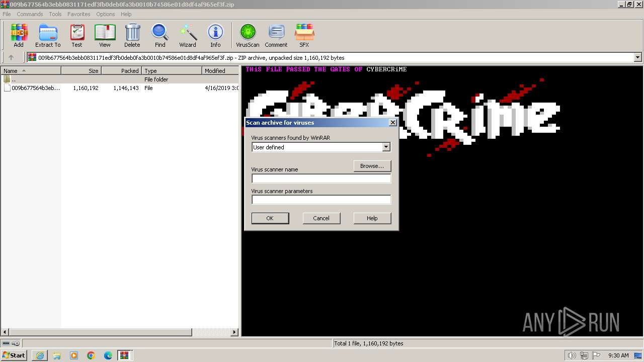Launch Chrome from the taskbar
This screenshot has height=362, width=644.
[x=91, y=355]
